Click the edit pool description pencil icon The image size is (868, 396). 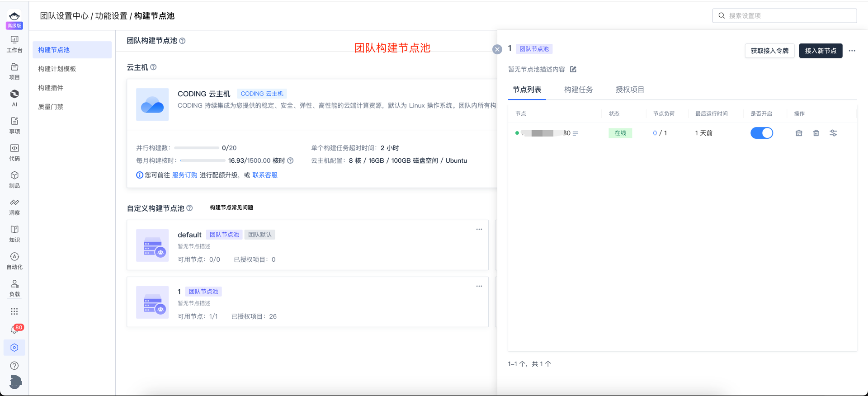tap(573, 69)
